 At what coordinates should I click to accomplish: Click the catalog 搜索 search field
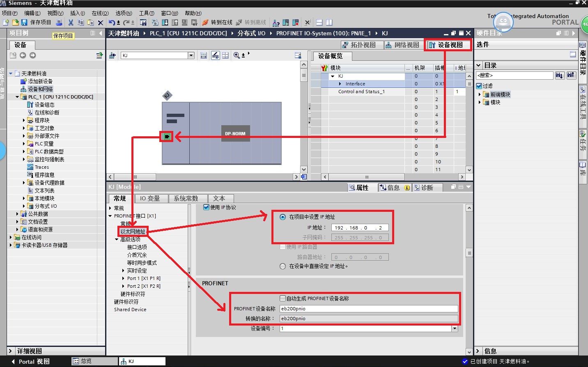[514, 75]
